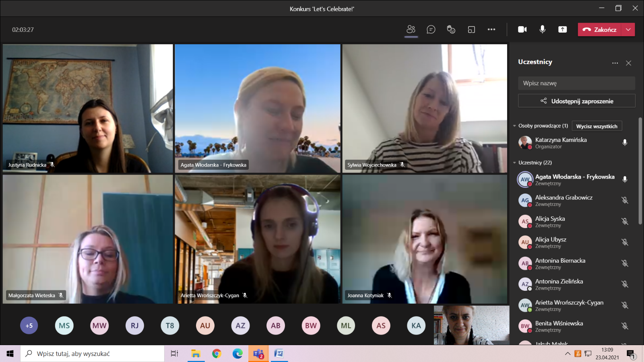Open more actions ellipsis in toolbar
Viewport: 644px width, 362px height.
click(x=491, y=29)
